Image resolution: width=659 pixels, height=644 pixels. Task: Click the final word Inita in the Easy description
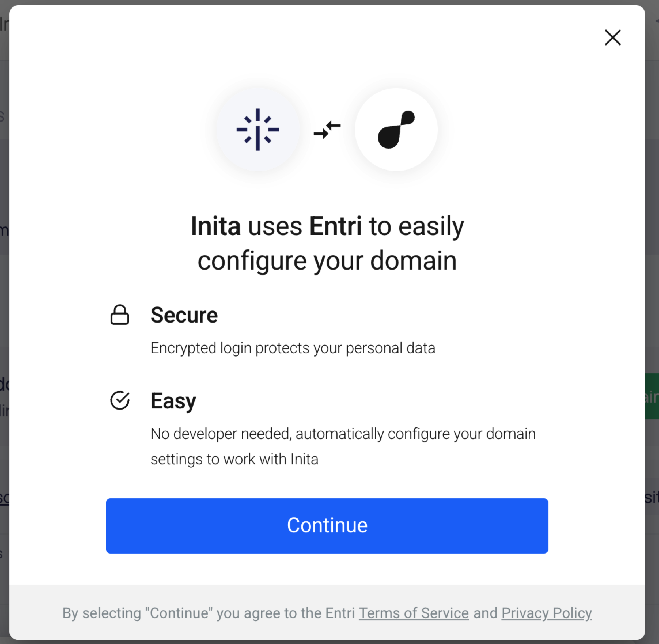(304, 459)
